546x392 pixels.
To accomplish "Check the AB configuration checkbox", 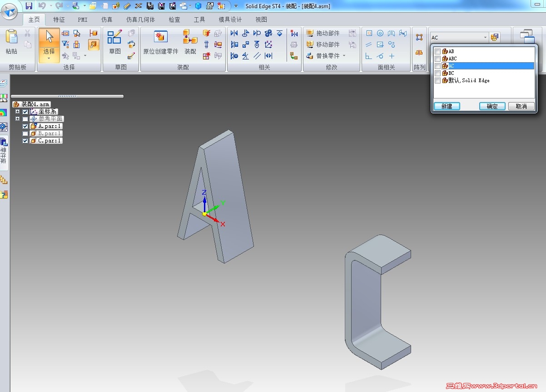I will pyautogui.click(x=437, y=52).
